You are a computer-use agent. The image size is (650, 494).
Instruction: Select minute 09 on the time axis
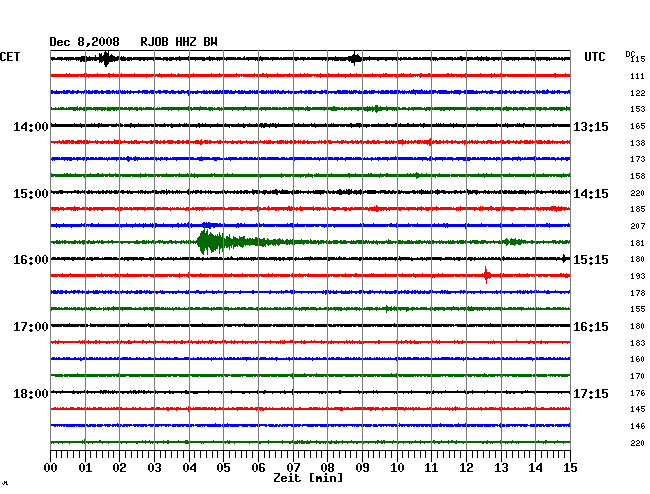click(x=362, y=467)
